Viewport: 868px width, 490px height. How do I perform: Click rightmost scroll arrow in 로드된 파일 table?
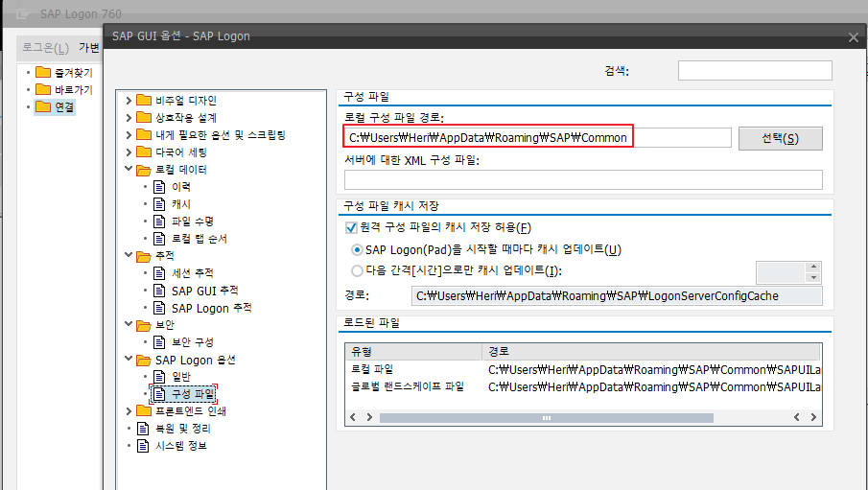click(813, 417)
